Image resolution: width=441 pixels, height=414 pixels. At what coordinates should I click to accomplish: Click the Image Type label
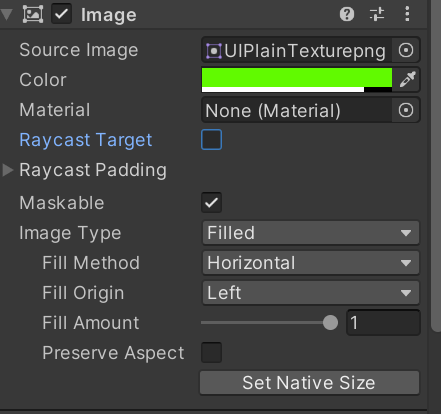(70, 233)
